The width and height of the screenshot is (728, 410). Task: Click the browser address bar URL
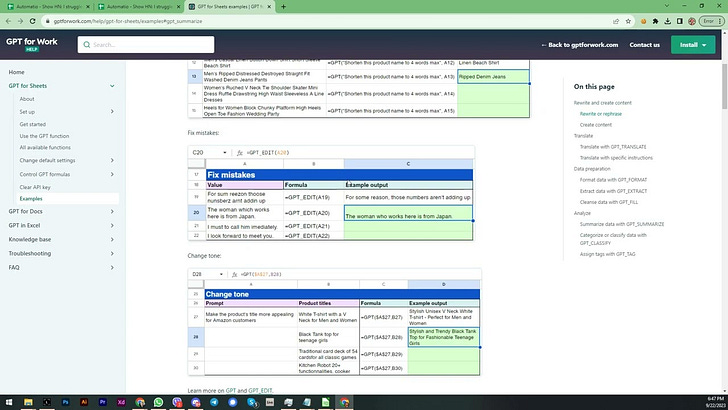[128, 21]
